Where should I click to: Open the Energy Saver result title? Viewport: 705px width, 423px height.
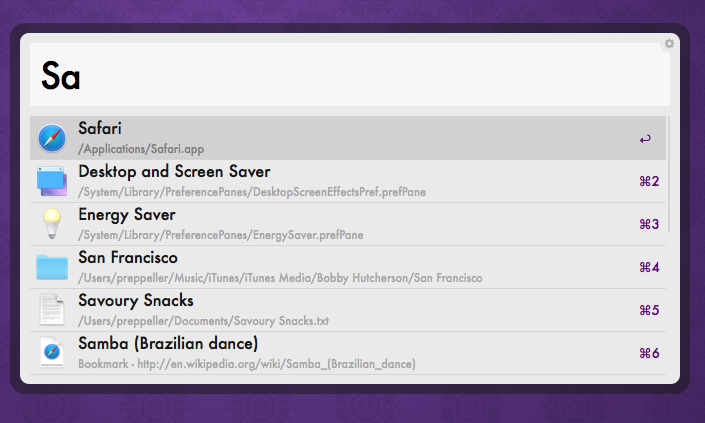tap(127, 215)
